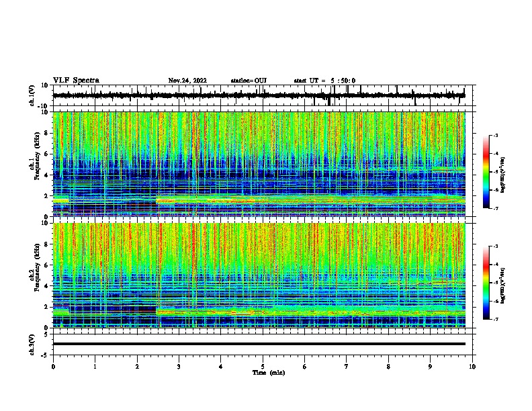
Task: Click the time-axis tick label "0"
Action: tap(53, 367)
